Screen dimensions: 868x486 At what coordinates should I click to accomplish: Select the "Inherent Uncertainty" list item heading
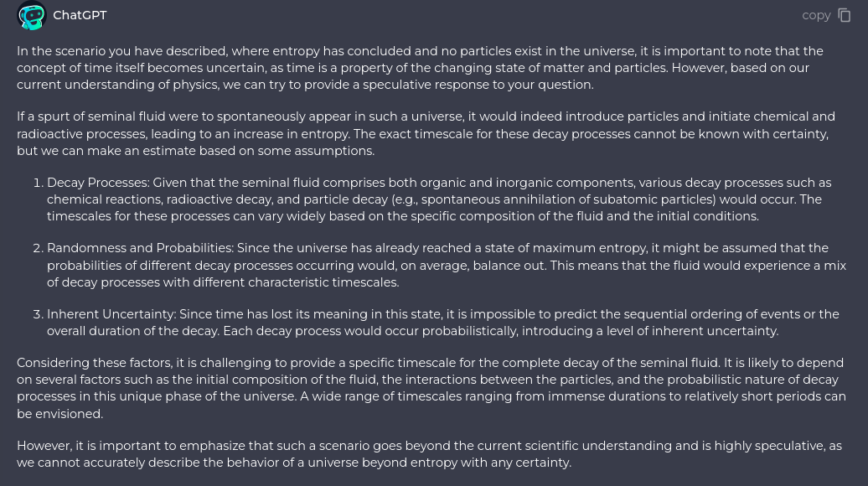pyautogui.click(x=111, y=314)
